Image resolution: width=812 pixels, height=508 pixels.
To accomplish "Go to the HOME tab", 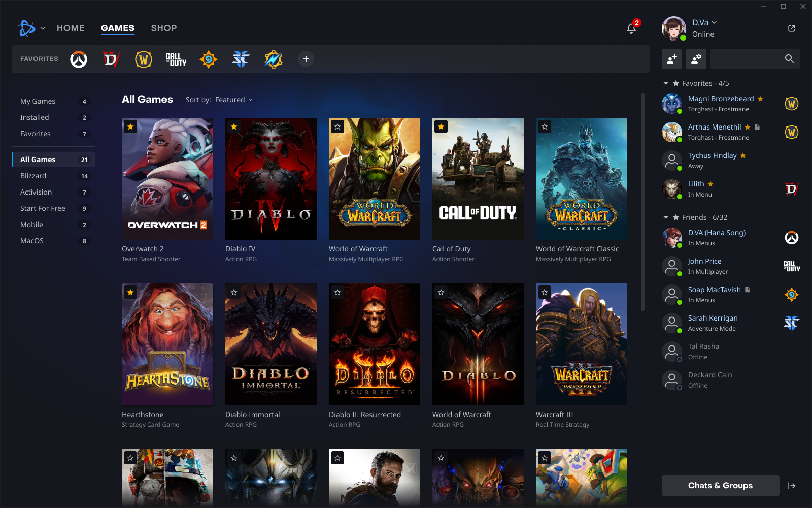I will pos(71,28).
